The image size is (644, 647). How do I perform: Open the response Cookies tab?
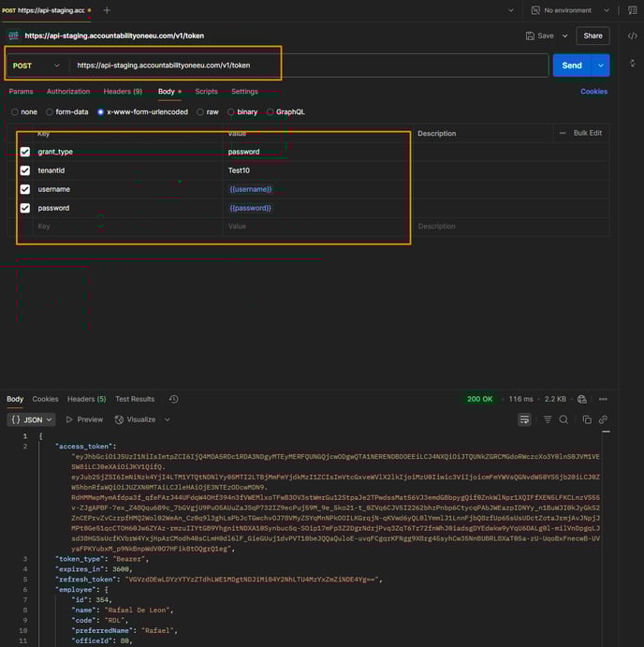point(45,399)
